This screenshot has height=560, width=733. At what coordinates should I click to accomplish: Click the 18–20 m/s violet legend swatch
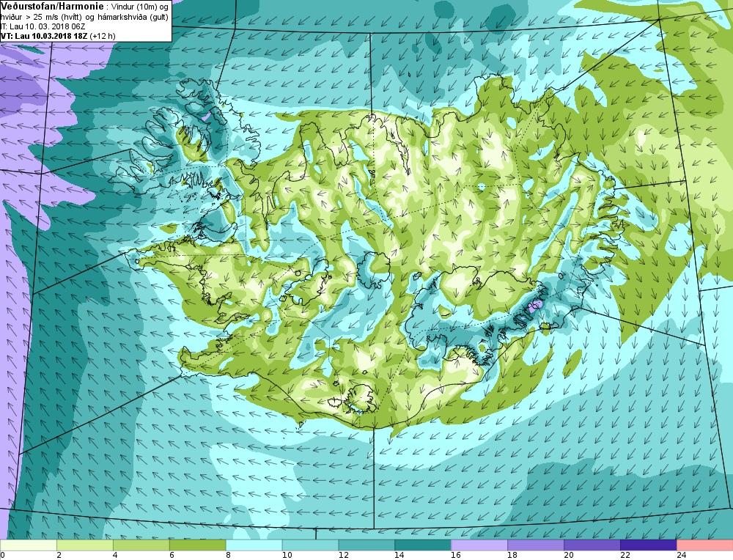click(536, 545)
